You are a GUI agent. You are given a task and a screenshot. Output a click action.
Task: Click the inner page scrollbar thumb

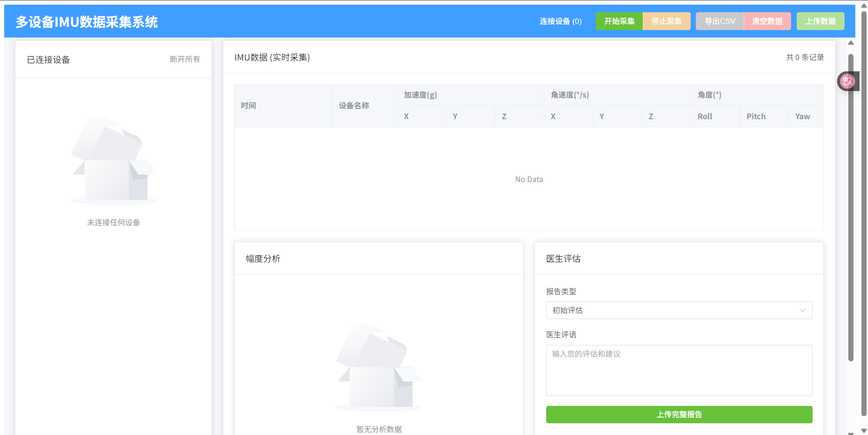(x=851, y=206)
